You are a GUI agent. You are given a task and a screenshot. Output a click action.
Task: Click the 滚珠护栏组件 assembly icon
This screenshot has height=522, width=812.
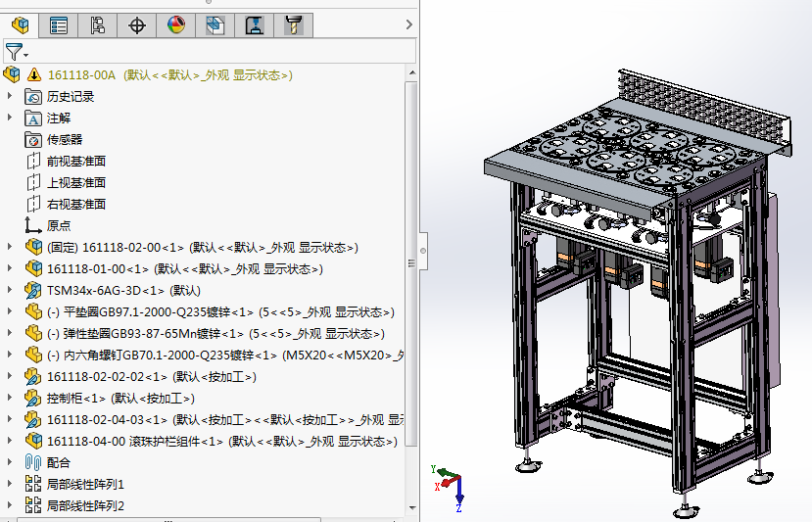[33, 442]
